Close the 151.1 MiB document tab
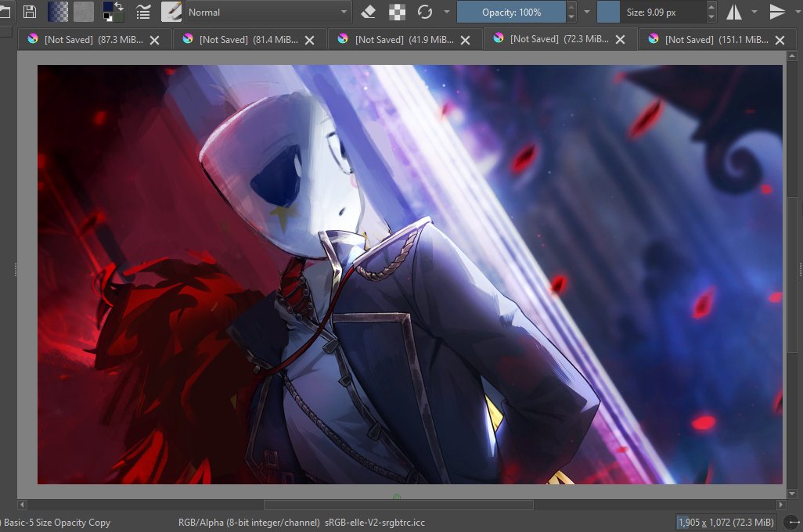The image size is (803, 532). 780,40
